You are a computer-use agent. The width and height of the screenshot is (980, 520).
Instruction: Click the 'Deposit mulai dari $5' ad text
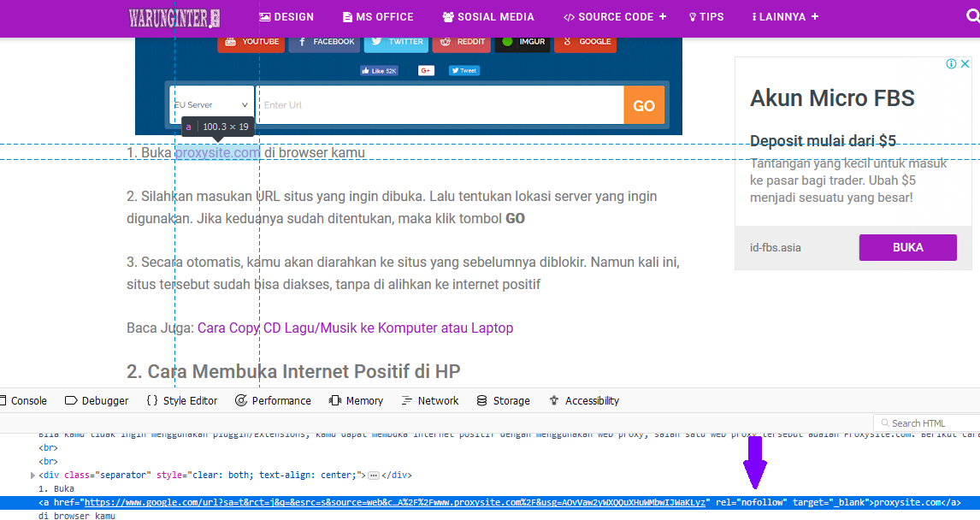824,140
